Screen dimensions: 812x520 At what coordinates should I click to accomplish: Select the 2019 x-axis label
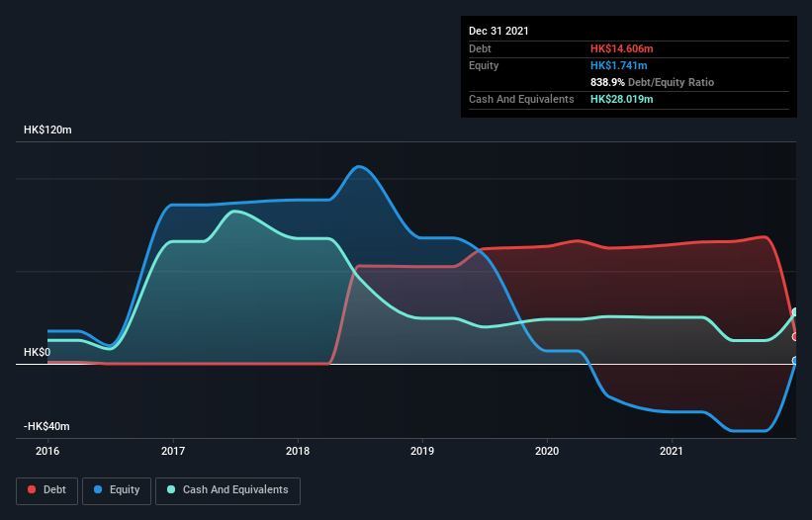pos(422,451)
